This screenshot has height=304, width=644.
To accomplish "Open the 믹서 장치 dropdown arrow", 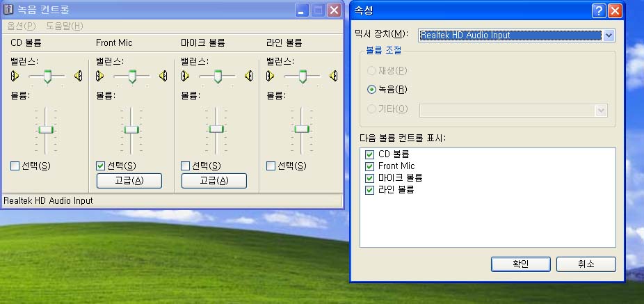I will click(x=609, y=35).
